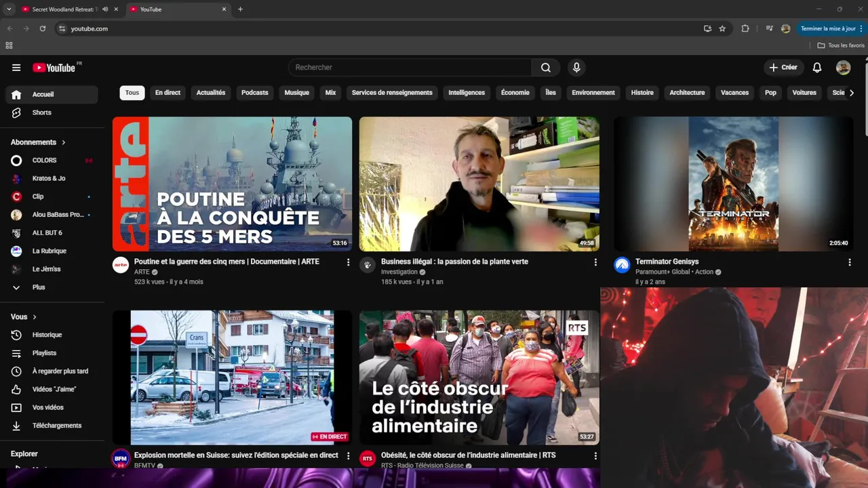This screenshot has width=868, height=488.
Task: Mute the Secret Woodland Retreat tab audio
Action: point(105,9)
